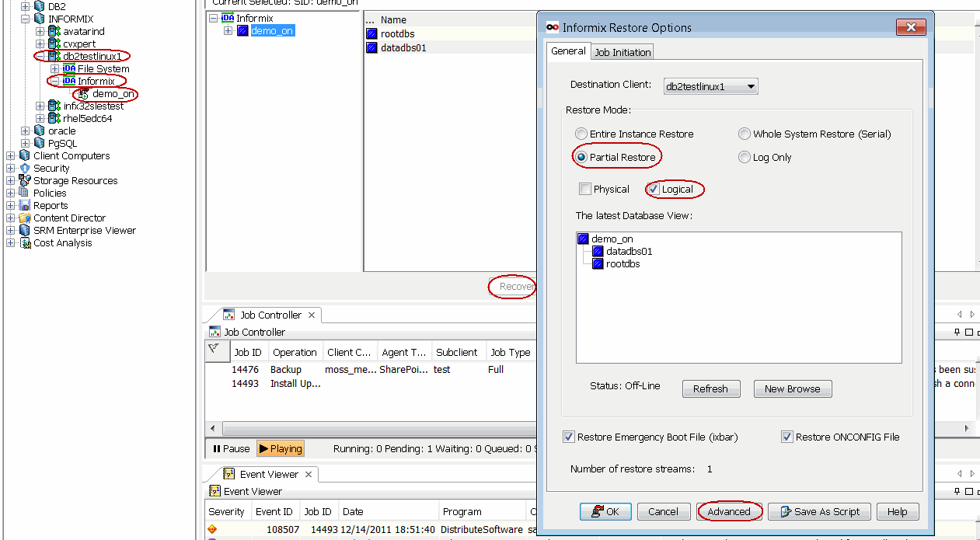Click the severity icon for event 108507
This screenshot has width=980, height=540.
click(x=212, y=529)
